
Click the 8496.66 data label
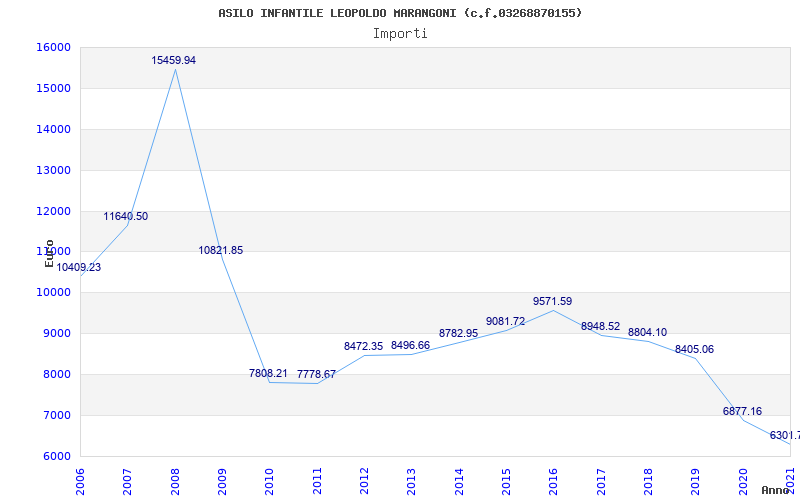pyautogui.click(x=411, y=345)
